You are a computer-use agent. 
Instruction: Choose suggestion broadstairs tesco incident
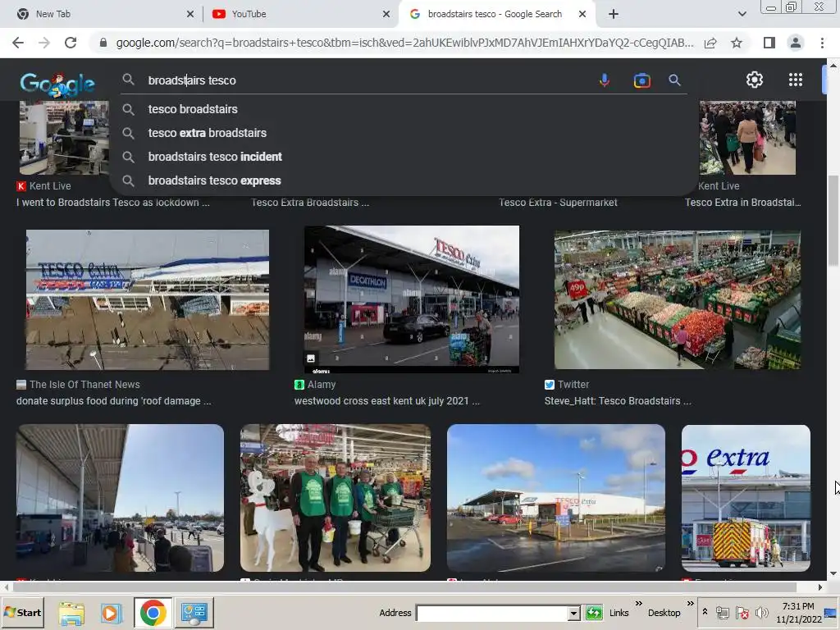215,157
